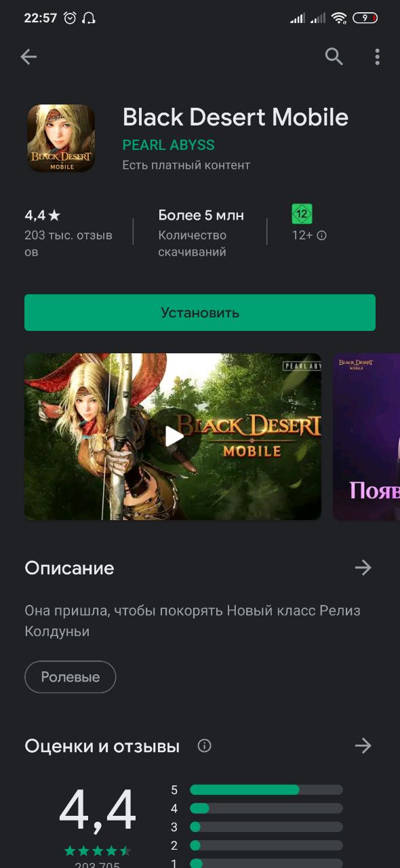Tap the battery indicator in status bar
The image size is (400, 868).
365,18
